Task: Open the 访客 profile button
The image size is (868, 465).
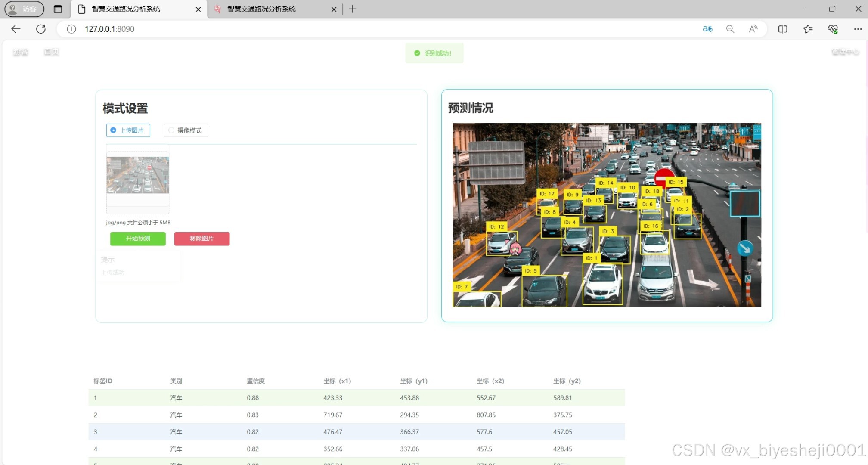Action: point(24,9)
